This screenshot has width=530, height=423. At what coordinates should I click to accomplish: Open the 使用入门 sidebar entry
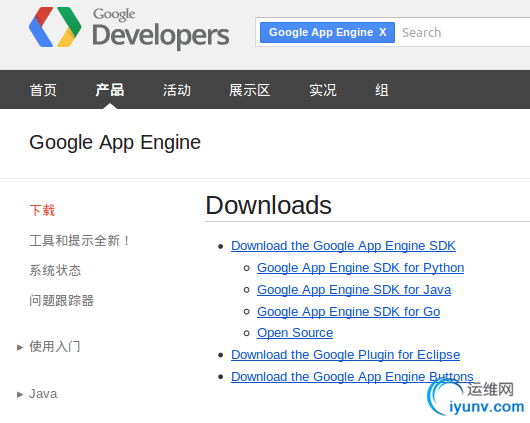tap(55, 347)
